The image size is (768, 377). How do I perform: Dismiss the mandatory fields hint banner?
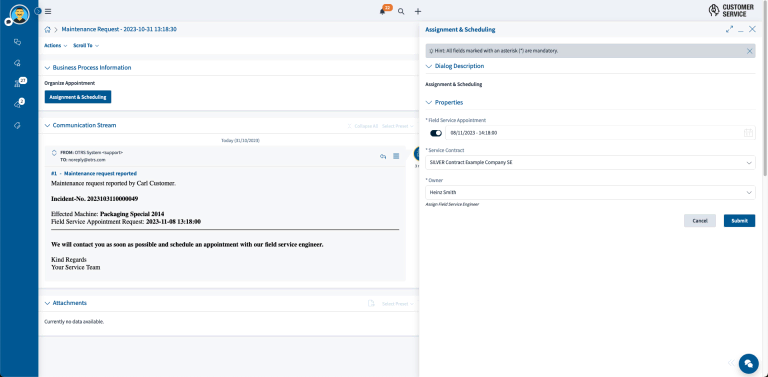point(749,51)
